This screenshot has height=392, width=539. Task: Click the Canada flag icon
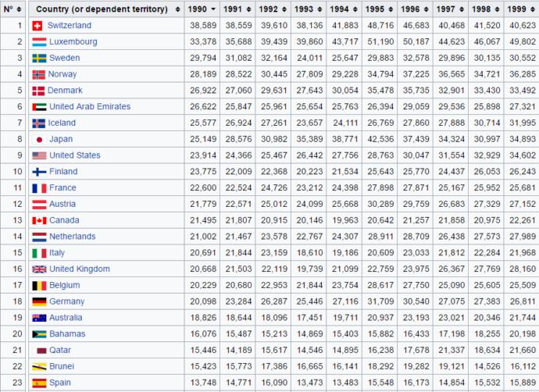pos(39,220)
